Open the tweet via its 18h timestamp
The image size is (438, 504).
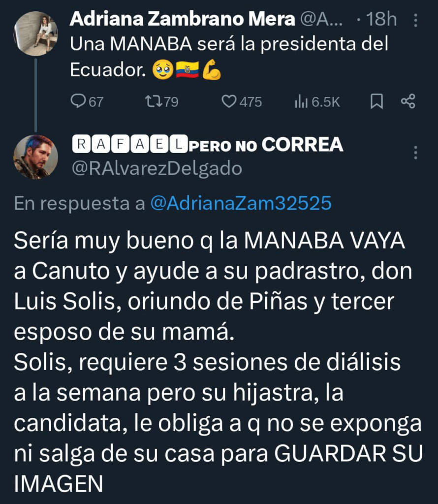(381, 19)
